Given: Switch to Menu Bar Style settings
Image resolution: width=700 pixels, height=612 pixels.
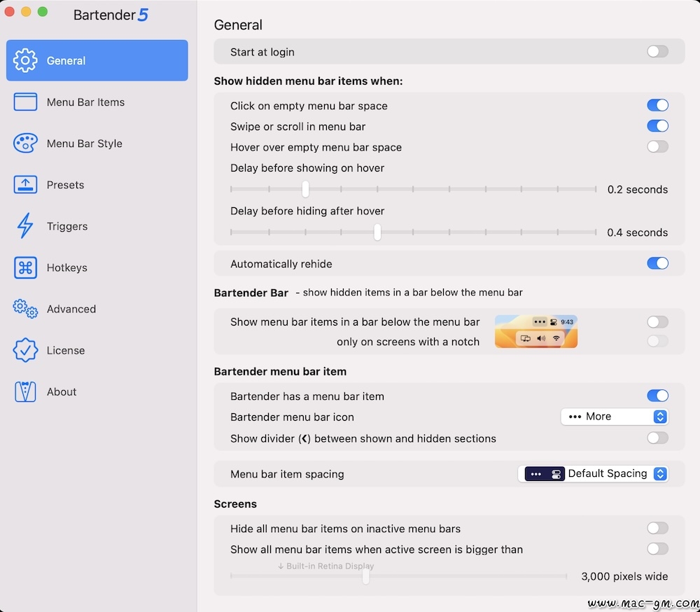Looking at the screenshot, I should point(97,144).
